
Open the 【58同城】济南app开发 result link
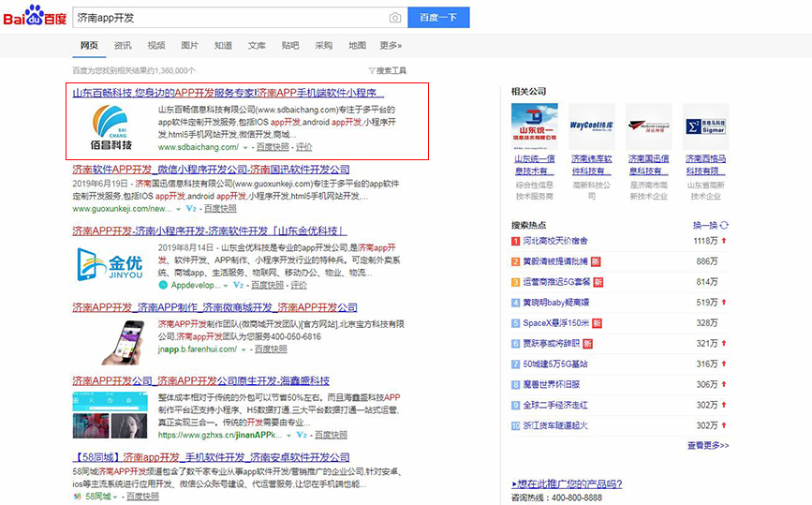[211, 457]
